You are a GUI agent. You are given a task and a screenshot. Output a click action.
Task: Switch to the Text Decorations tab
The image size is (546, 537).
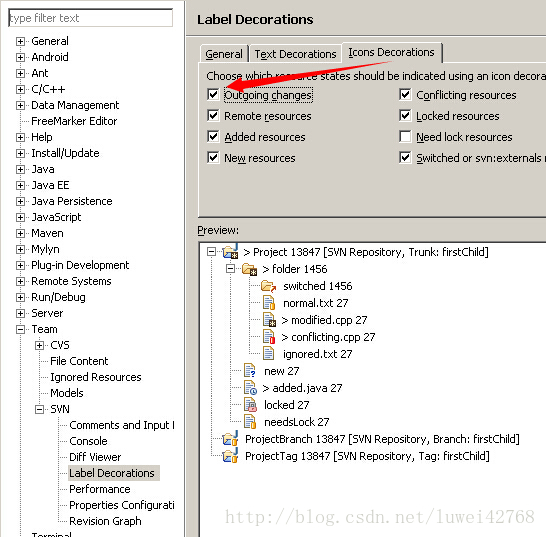coord(295,54)
